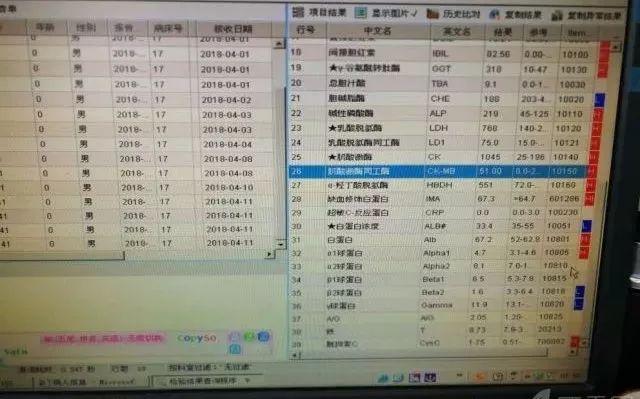
Task: Select the highlighted CK-MB result row
Action: pyautogui.click(x=439, y=171)
